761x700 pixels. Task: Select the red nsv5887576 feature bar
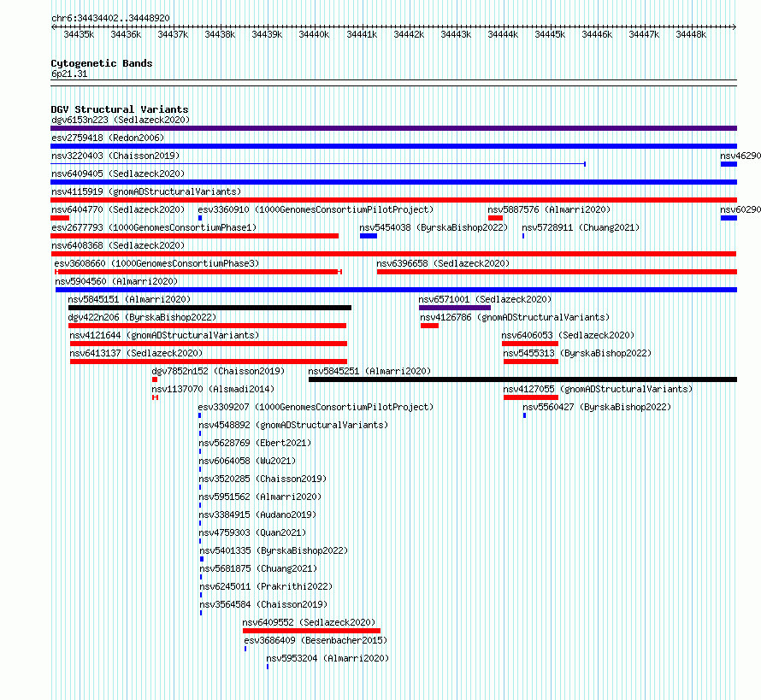(496, 218)
